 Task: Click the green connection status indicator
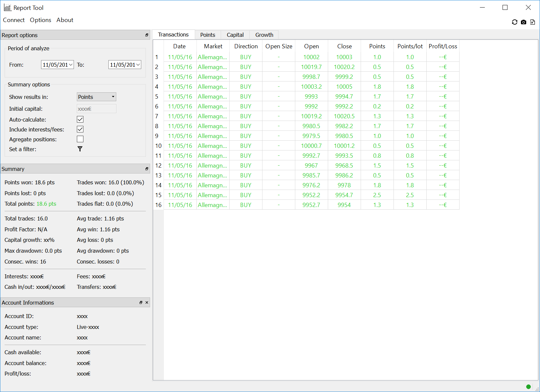pyautogui.click(x=529, y=387)
